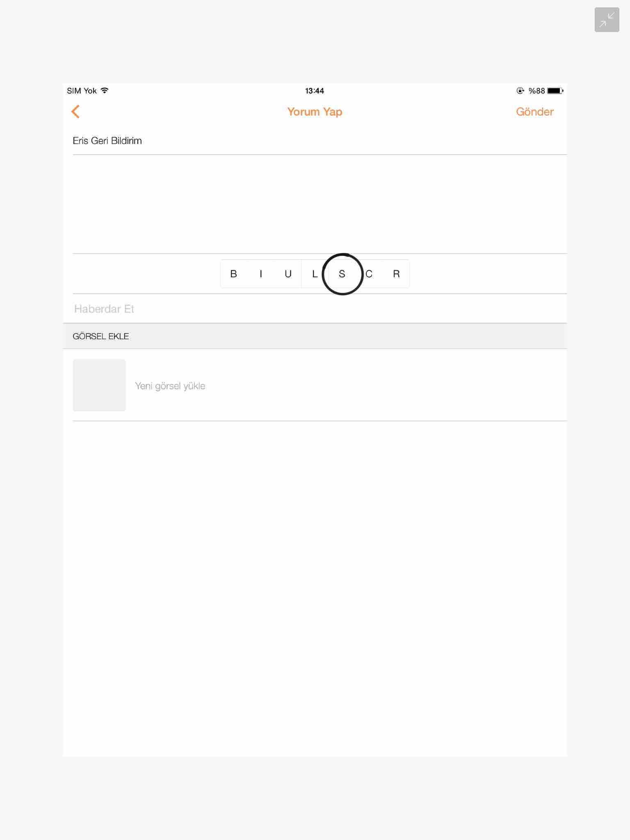Go back using the orange arrow
Viewport: 630px width, 840px height.
click(75, 112)
